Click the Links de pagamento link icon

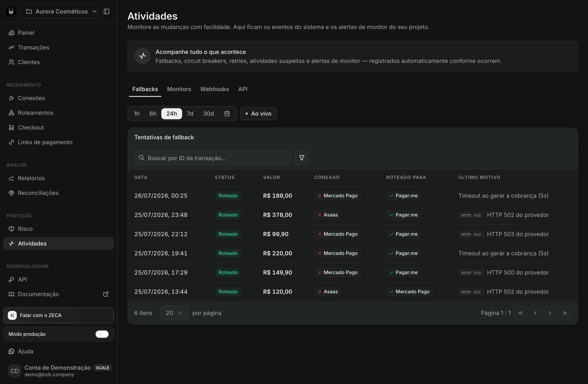point(11,142)
